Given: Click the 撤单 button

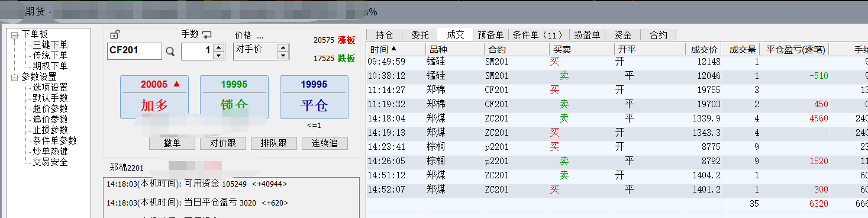Looking at the screenshot, I should tap(172, 143).
